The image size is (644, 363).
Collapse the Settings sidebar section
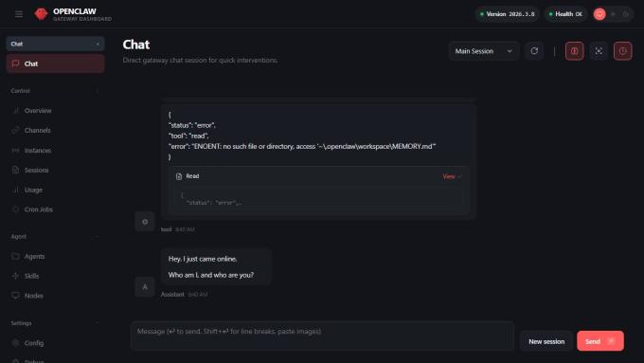pyautogui.click(x=55, y=323)
